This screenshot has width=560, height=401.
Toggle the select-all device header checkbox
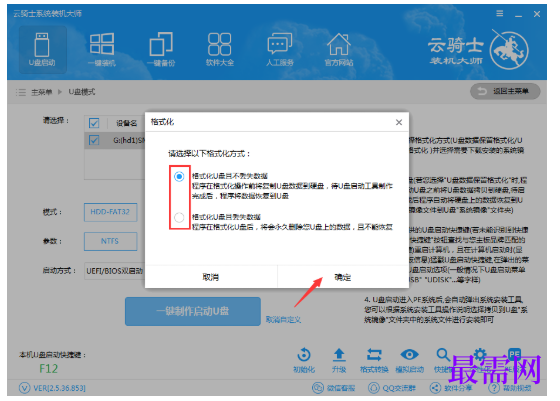pos(94,123)
